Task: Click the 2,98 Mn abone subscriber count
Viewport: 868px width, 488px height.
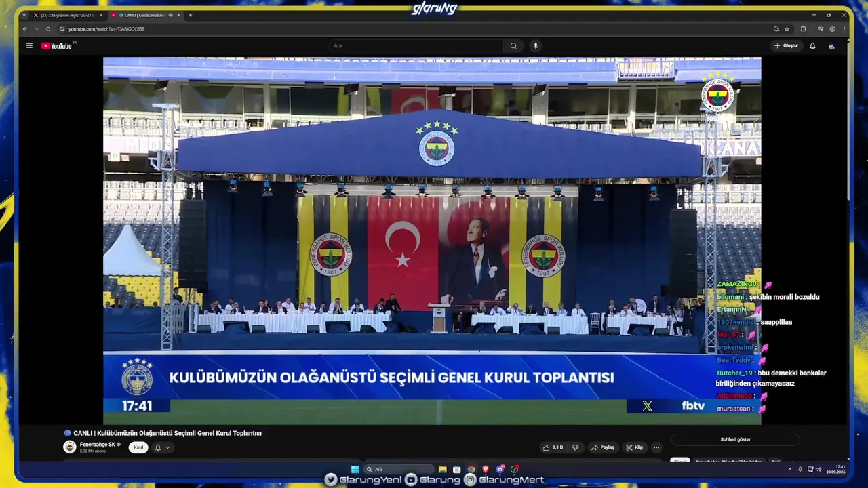Action: [93, 451]
